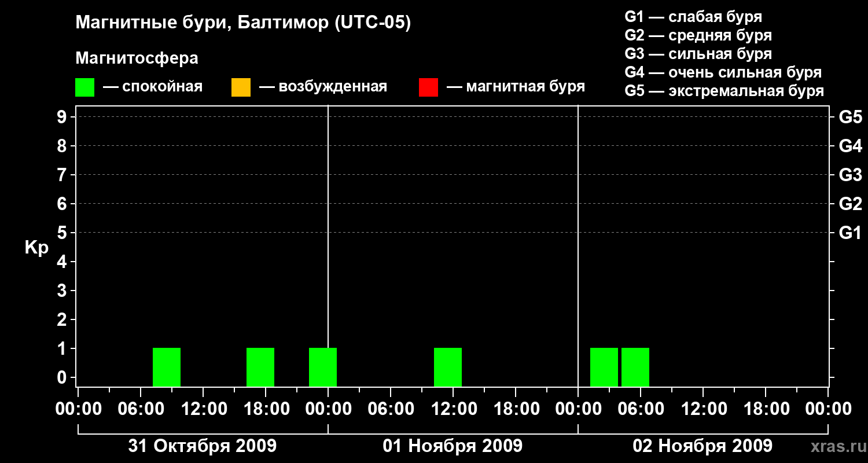Click the right-axis label G4
The height and width of the screenshot is (463, 868).
[x=850, y=146]
